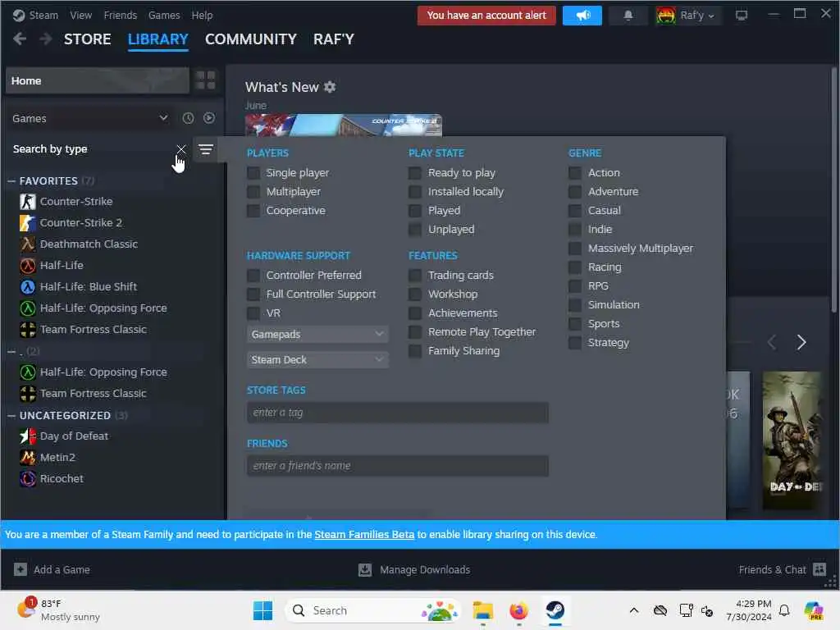Clear the Search by type field
Viewport: 840px width, 630px height.
pos(181,149)
